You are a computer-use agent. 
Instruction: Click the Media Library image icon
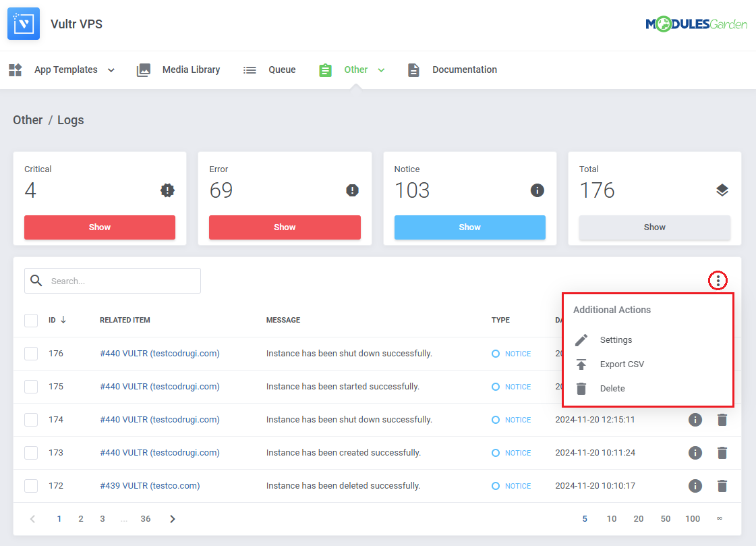click(144, 70)
